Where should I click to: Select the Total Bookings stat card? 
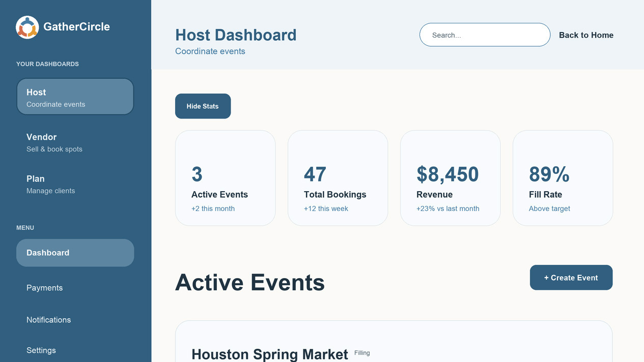point(338,178)
